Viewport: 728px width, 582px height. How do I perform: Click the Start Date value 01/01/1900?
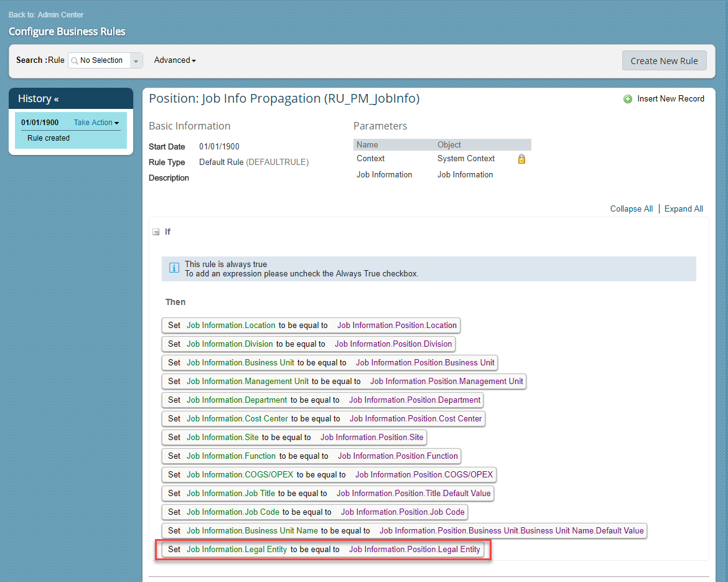[218, 147]
